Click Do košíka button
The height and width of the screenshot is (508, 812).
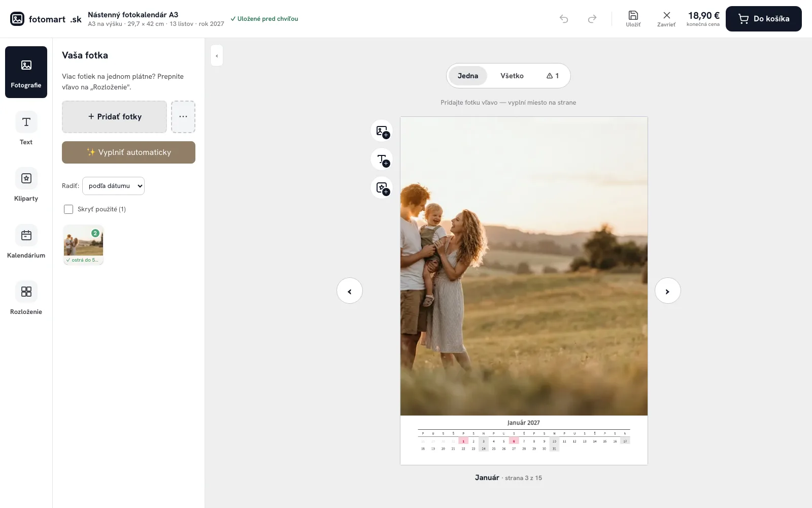pyautogui.click(x=764, y=19)
